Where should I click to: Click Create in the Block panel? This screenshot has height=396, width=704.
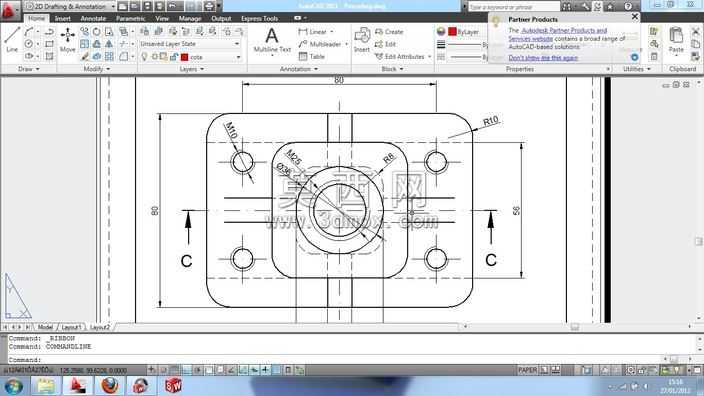click(x=389, y=32)
